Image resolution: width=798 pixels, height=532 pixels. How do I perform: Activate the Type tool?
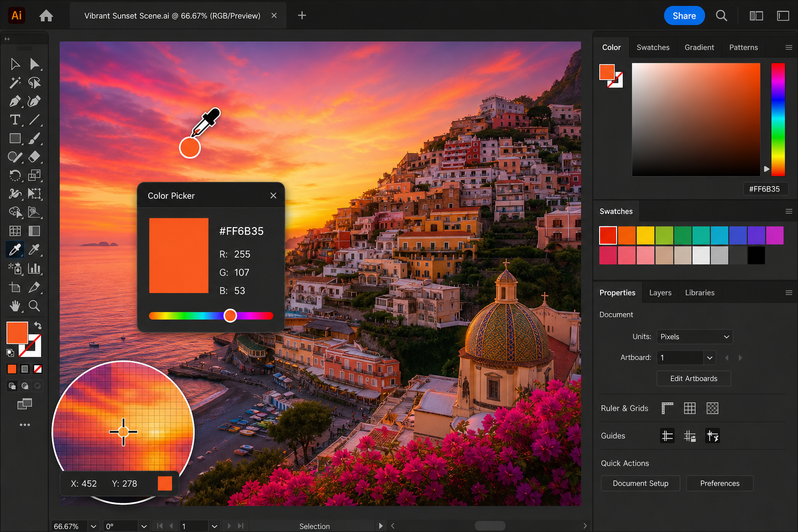15,120
